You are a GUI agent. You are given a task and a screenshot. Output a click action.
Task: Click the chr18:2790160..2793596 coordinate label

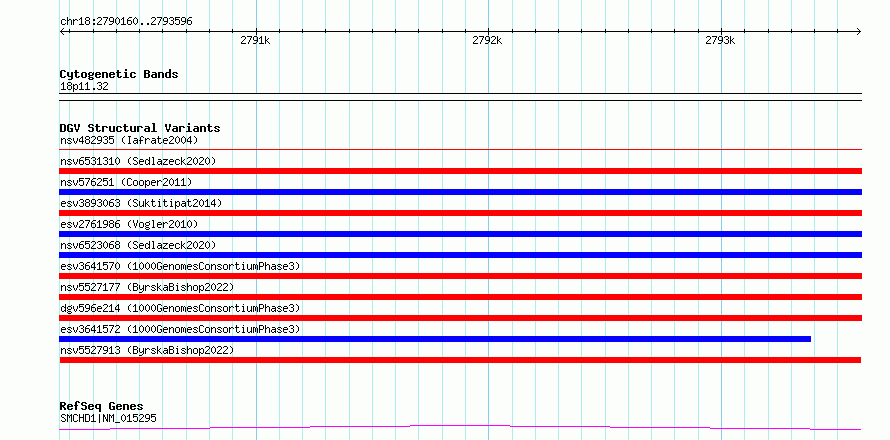coord(126,22)
